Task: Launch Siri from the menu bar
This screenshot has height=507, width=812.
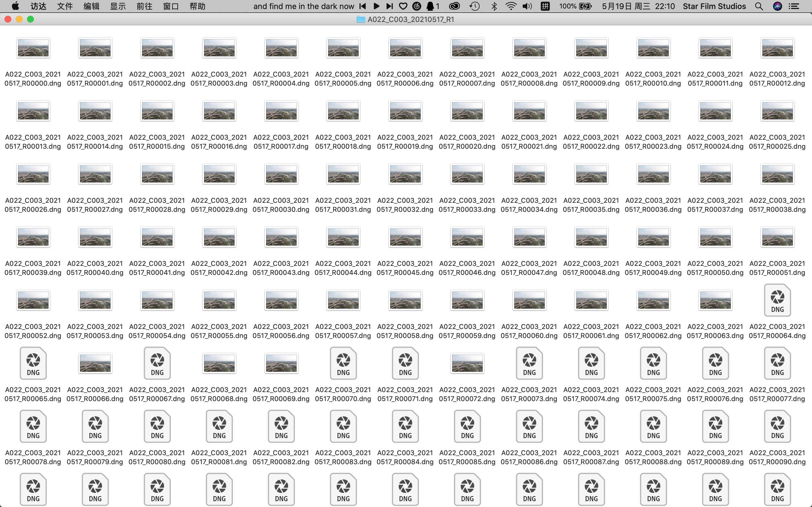Action: pyautogui.click(x=777, y=6)
